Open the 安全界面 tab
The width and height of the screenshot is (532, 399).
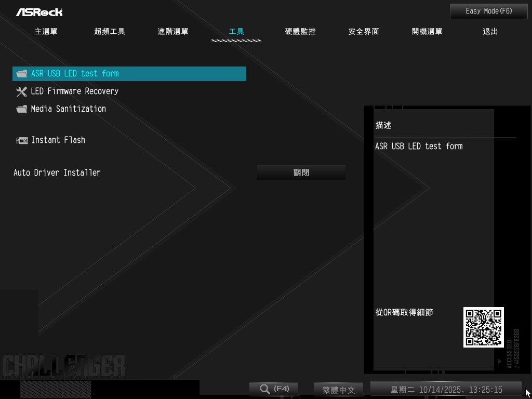click(x=364, y=32)
